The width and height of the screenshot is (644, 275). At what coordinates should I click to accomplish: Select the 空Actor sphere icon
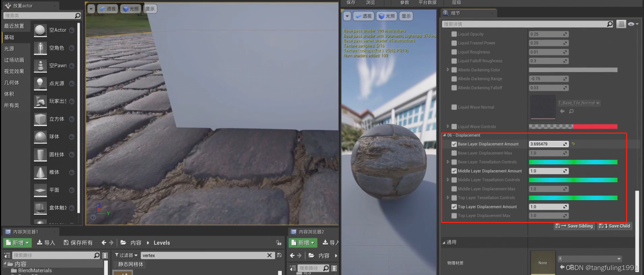click(40, 30)
